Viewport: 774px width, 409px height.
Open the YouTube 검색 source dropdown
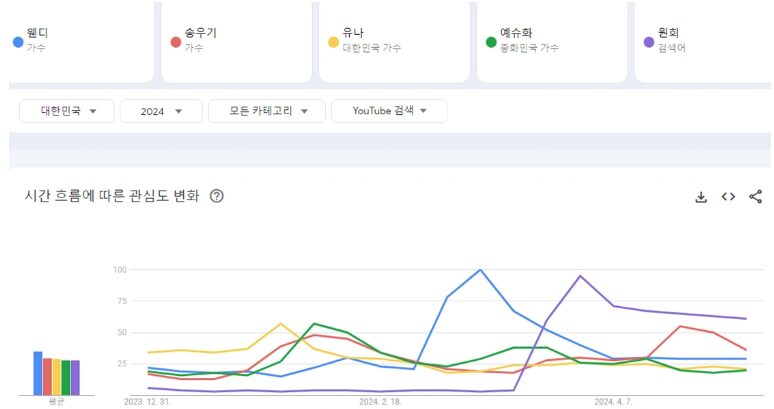point(389,111)
